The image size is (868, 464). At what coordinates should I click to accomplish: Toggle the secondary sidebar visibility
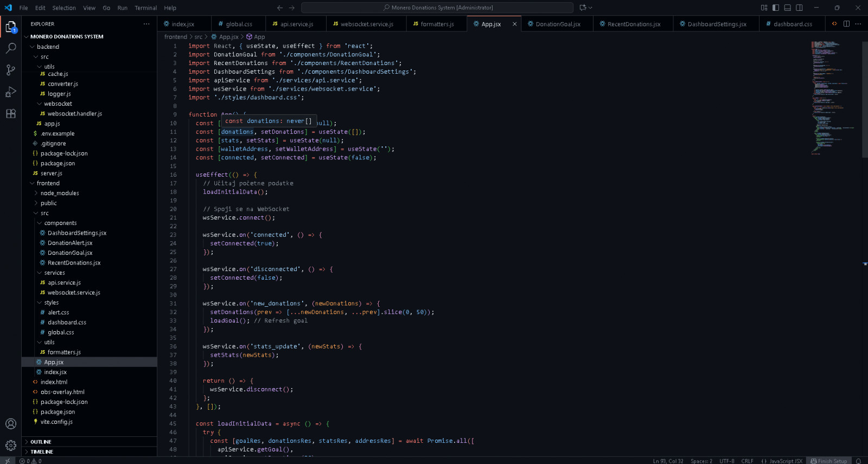point(799,8)
